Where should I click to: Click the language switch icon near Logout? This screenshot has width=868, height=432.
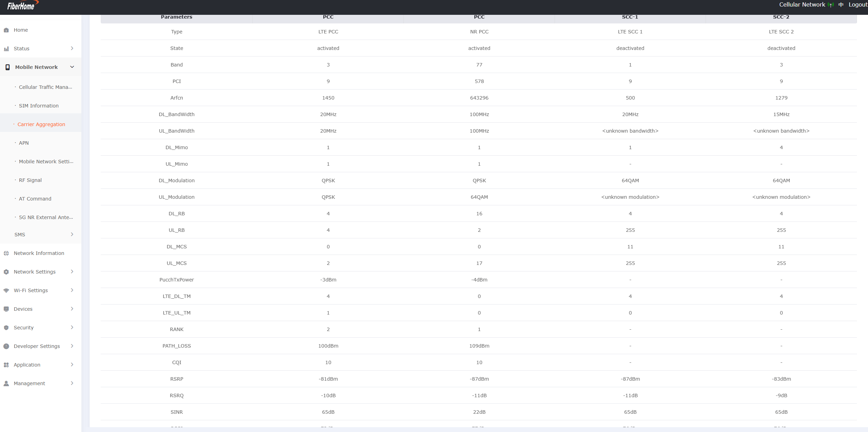coord(841,5)
